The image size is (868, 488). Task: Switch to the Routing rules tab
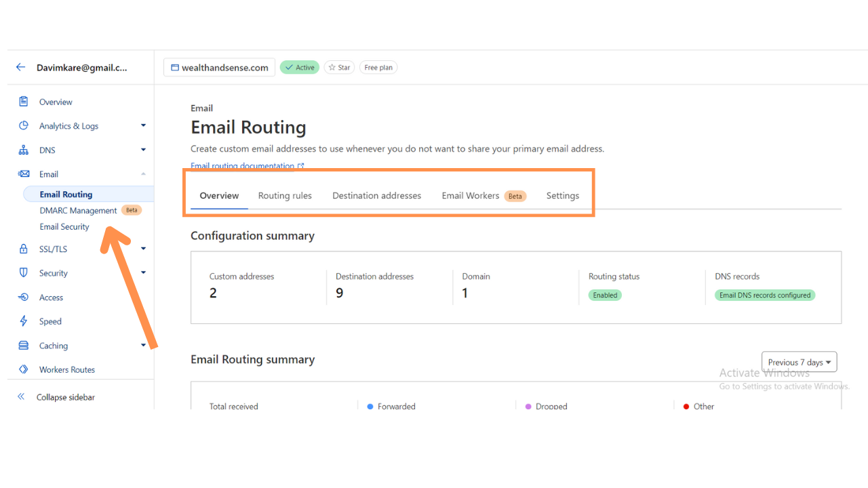[x=285, y=195]
